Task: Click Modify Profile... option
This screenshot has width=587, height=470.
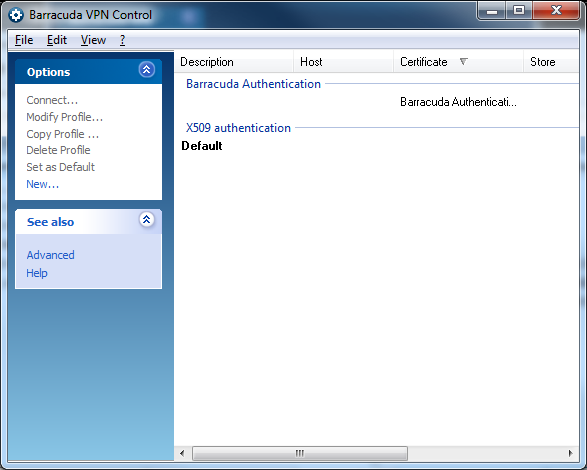Action: (x=64, y=117)
